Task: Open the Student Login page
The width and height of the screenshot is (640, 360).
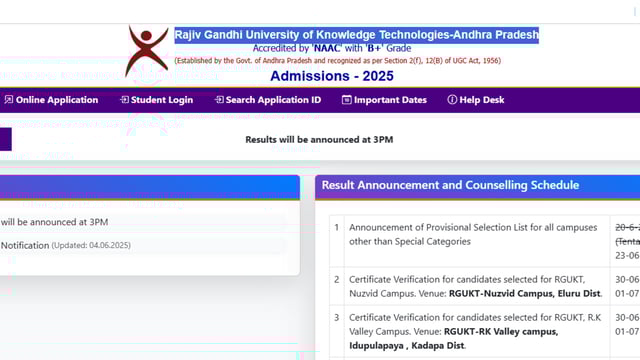Action: (x=156, y=100)
